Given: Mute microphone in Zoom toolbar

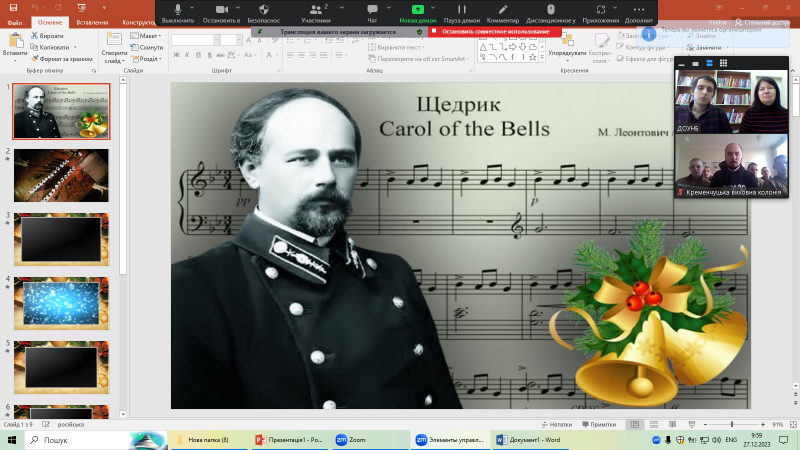Looking at the screenshot, I should (x=178, y=13).
